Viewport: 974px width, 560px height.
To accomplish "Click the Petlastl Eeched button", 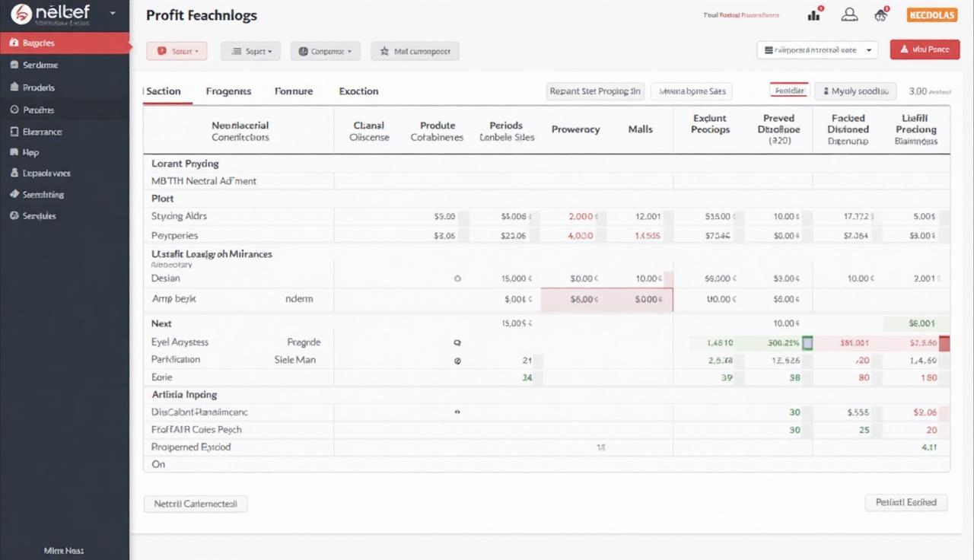I will tap(906, 502).
